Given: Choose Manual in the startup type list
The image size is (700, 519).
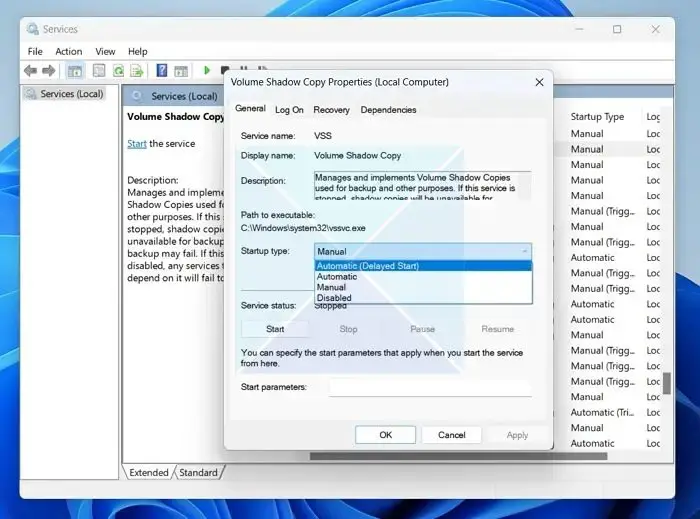Looking at the screenshot, I should point(423,287).
